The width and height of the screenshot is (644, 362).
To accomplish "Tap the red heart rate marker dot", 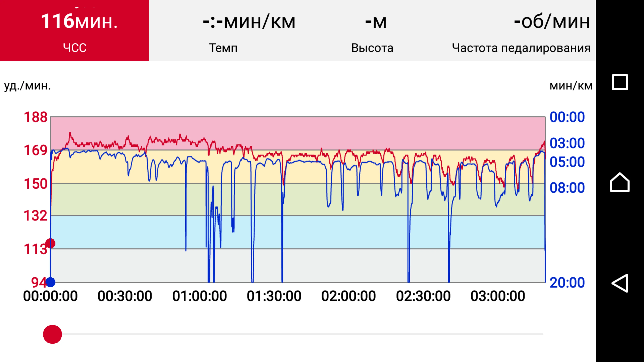I will point(50,243).
